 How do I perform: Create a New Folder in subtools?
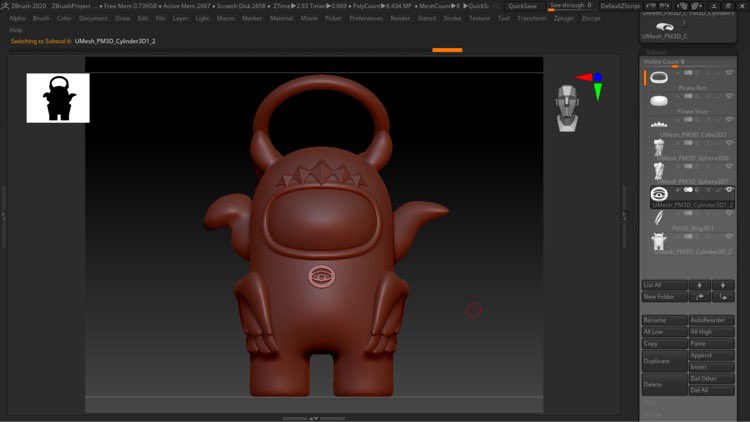pos(664,297)
